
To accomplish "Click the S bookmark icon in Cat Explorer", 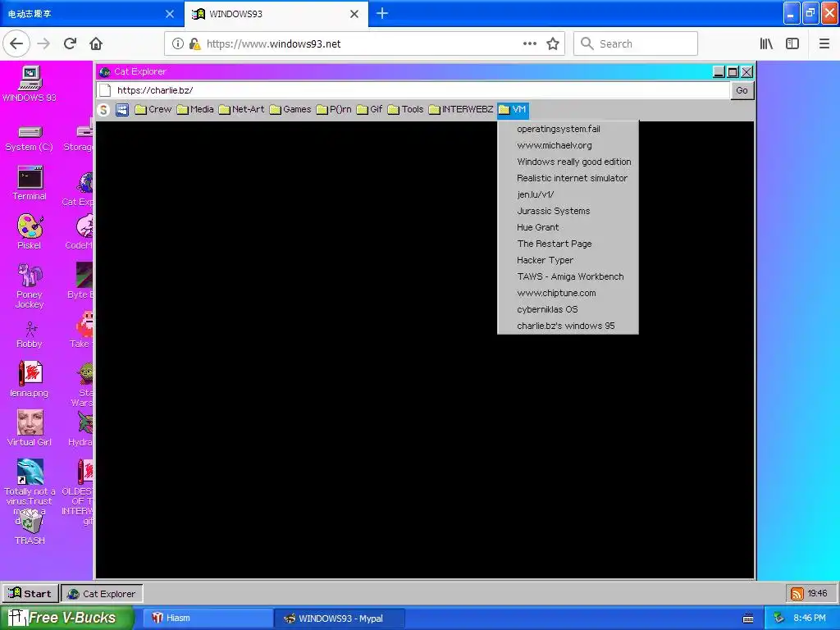I will click(x=103, y=110).
